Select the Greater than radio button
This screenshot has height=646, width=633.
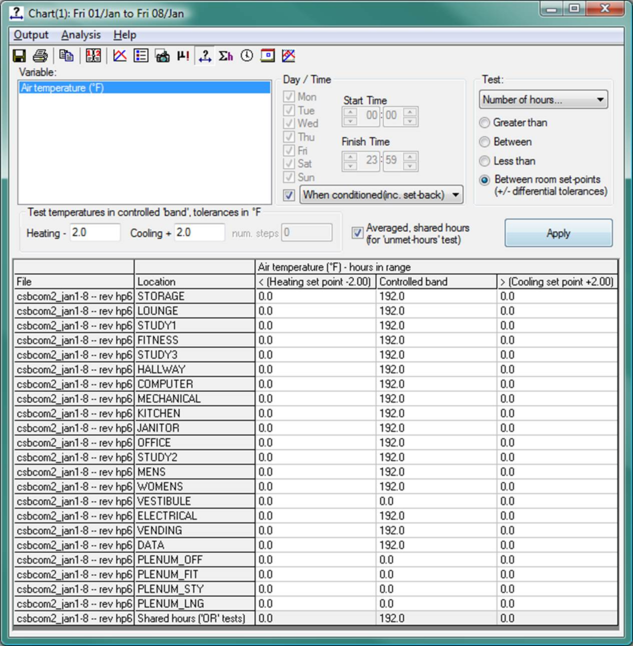[485, 123]
